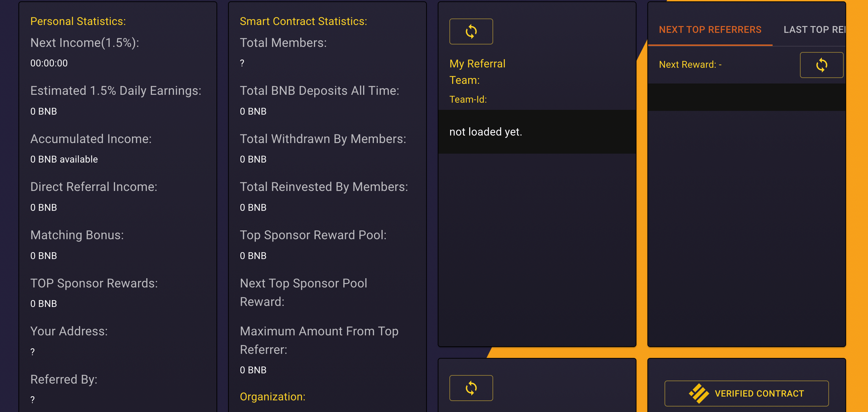Click the Referred By value

(32, 400)
